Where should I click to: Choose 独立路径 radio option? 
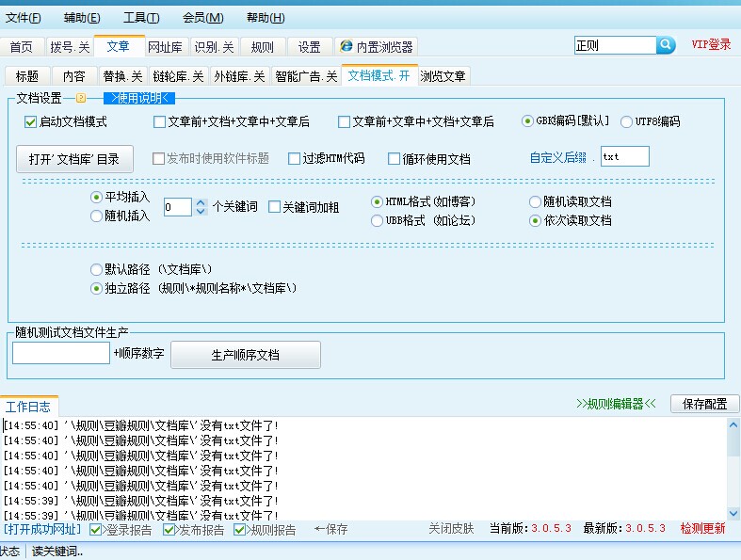[96, 288]
